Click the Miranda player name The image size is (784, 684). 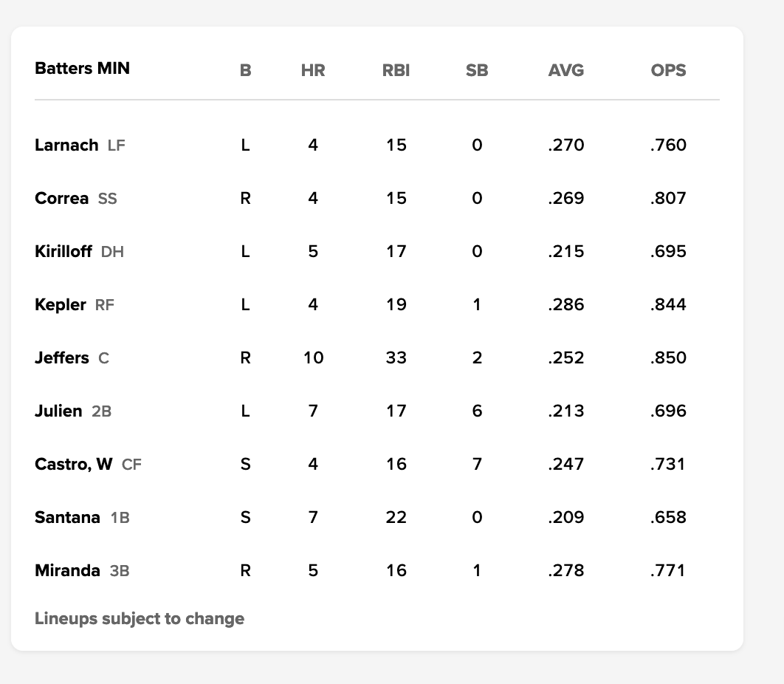coord(67,570)
